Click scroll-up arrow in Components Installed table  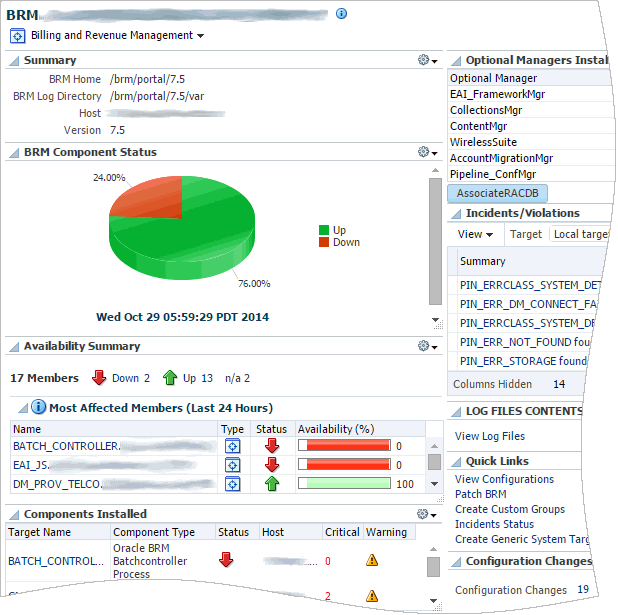pyautogui.click(x=433, y=549)
